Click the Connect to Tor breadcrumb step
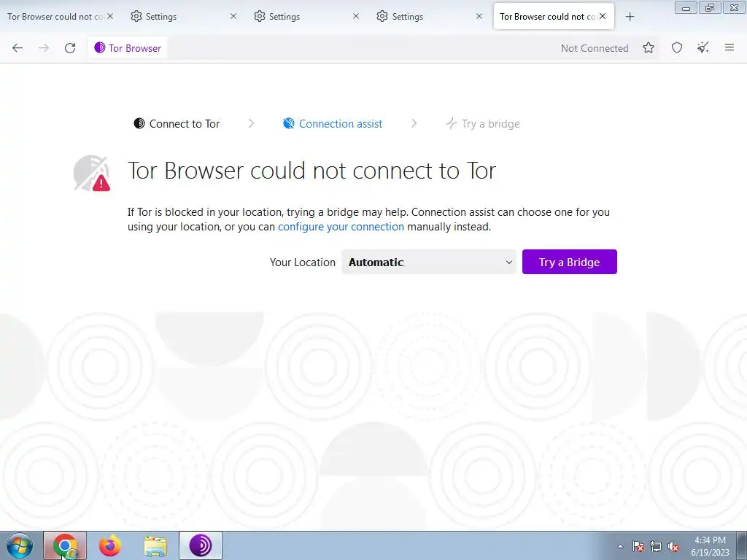Screen dimensions: 747x560 tap(177, 124)
